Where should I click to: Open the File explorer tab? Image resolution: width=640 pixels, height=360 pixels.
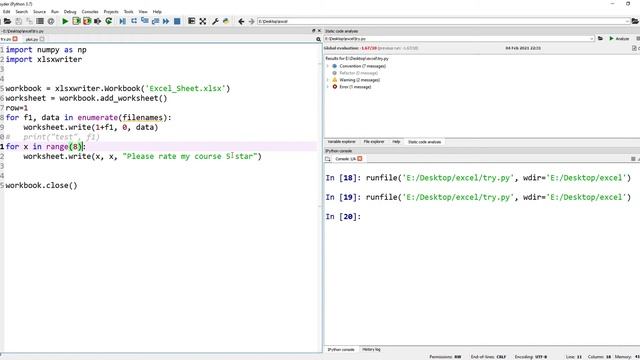[374, 142]
